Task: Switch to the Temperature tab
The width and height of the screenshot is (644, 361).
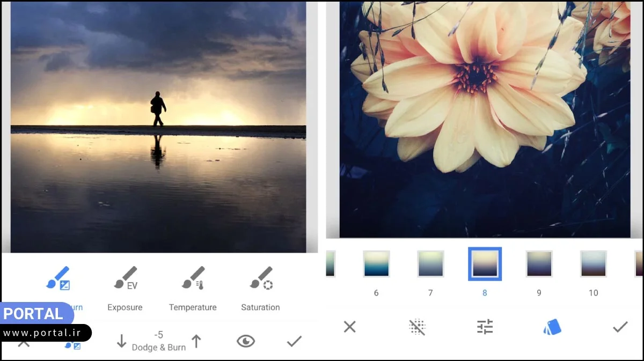Action: (x=192, y=292)
